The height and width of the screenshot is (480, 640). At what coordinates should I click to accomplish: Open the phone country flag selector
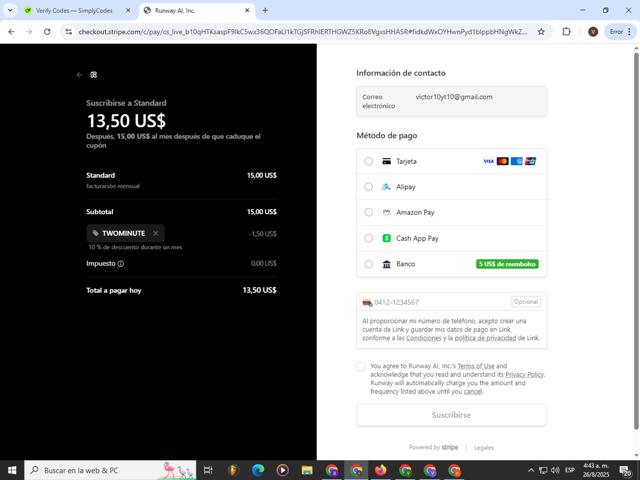[367, 302]
